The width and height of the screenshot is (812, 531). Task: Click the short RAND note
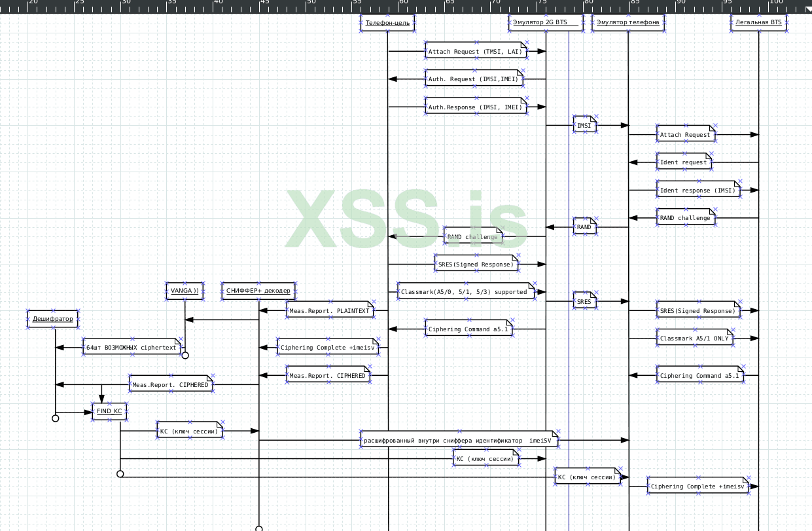(585, 227)
